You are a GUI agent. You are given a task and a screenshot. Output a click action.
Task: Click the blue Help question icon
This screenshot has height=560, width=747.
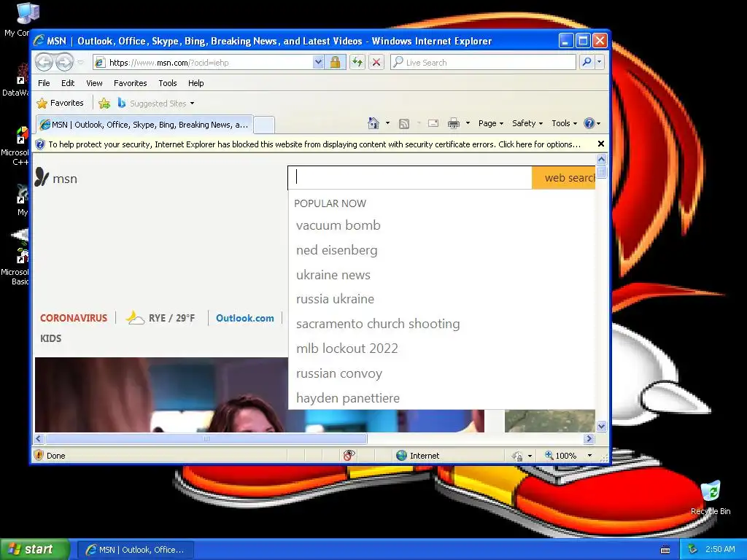click(x=589, y=123)
